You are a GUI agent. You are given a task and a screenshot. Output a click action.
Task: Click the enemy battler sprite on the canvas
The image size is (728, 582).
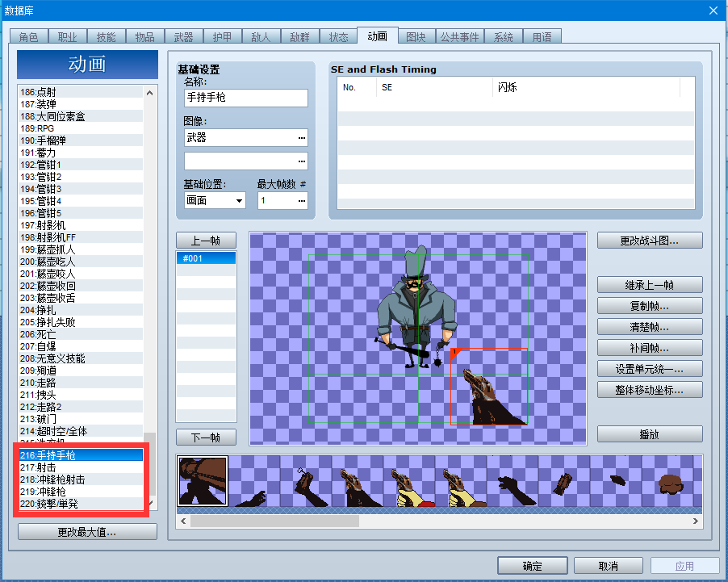(416, 308)
